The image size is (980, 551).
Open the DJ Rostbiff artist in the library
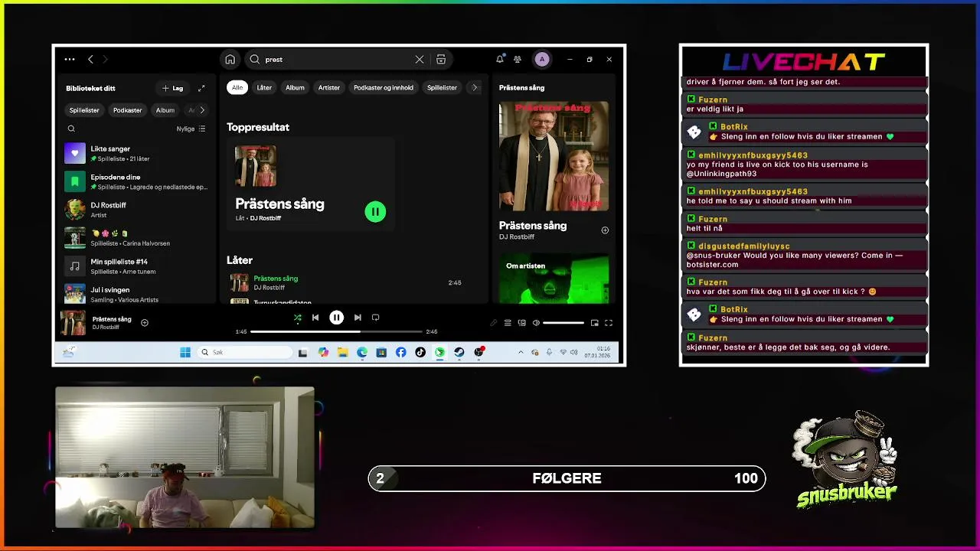point(136,210)
